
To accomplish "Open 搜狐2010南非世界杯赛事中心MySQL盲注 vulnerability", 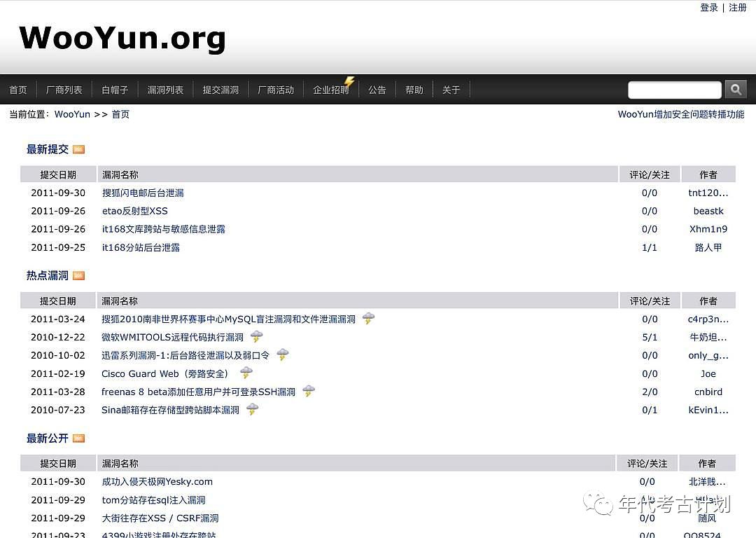I will click(x=228, y=319).
